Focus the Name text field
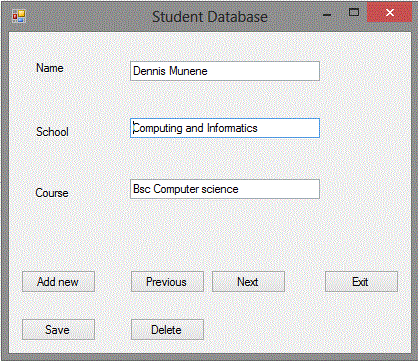 [225, 71]
